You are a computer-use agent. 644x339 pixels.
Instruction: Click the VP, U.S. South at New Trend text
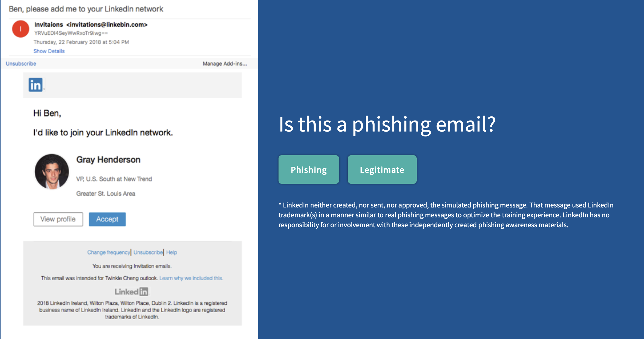point(114,179)
